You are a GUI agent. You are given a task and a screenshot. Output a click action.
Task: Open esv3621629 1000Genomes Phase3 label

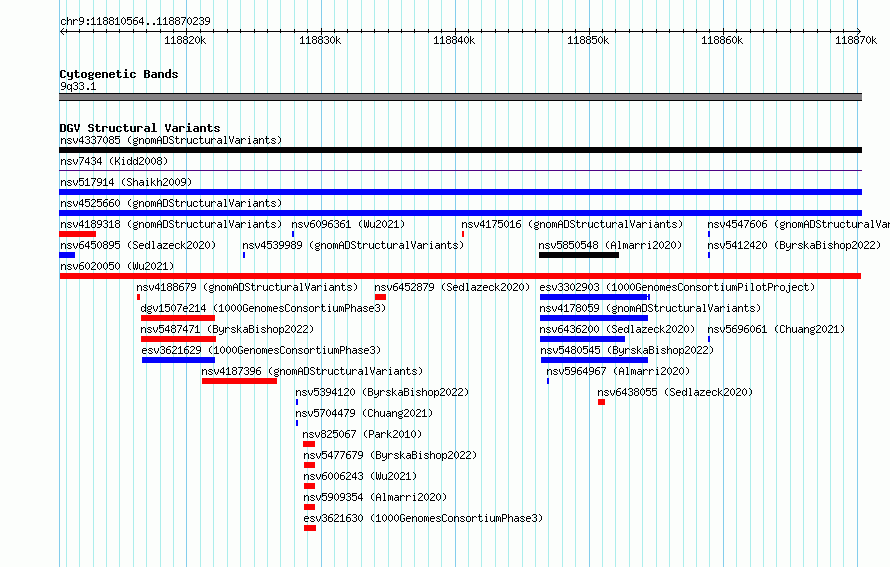click(x=261, y=350)
